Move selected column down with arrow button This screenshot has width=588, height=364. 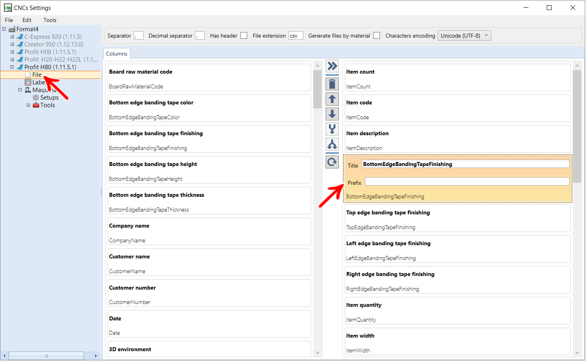[x=332, y=114]
